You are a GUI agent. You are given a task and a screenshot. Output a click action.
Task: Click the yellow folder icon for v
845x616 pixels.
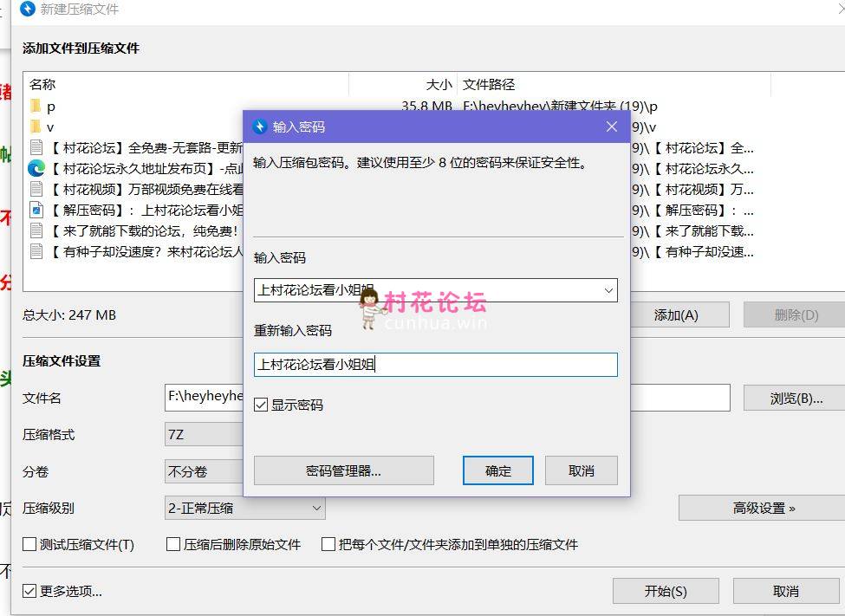[36, 126]
